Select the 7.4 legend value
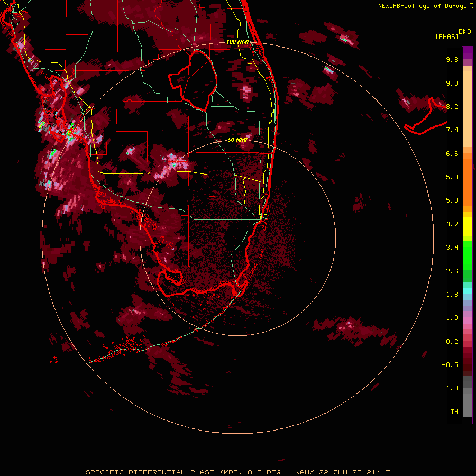The height and width of the screenshot is (476, 476). pos(452,130)
